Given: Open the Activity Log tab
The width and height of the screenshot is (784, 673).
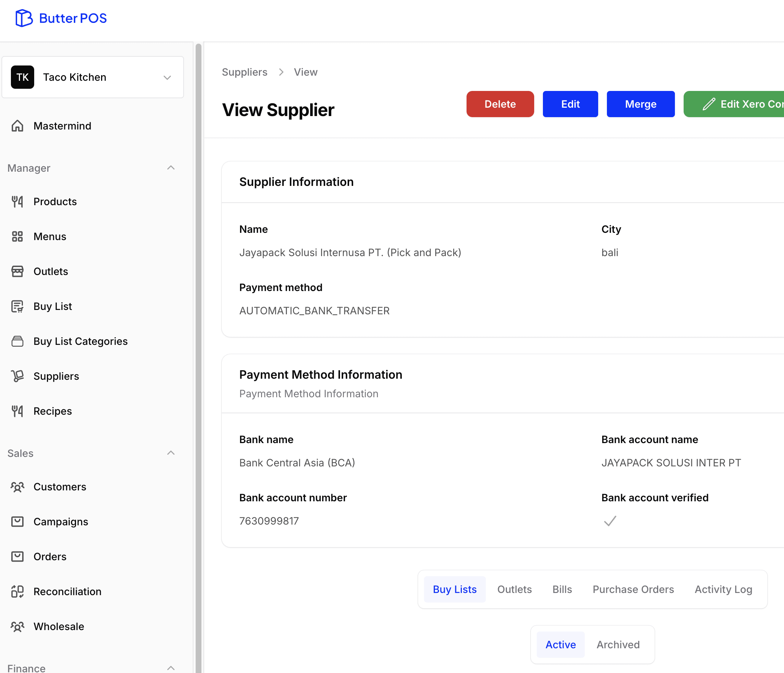Looking at the screenshot, I should click(723, 589).
